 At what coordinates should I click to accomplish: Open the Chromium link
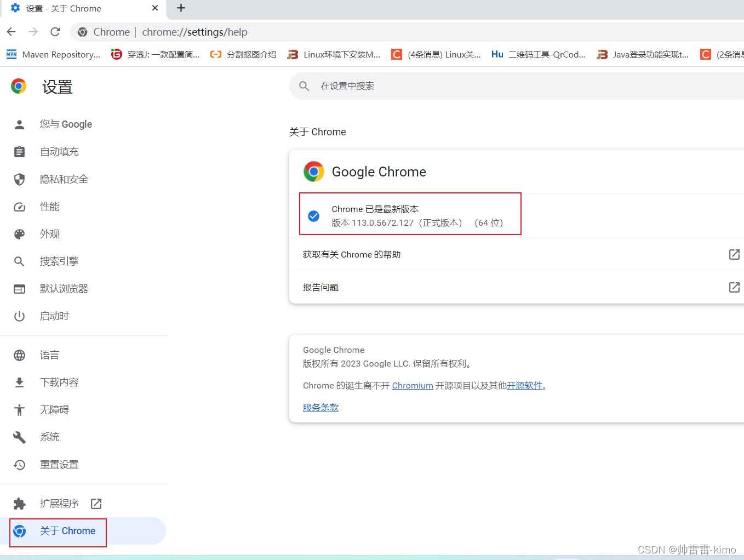coord(413,386)
